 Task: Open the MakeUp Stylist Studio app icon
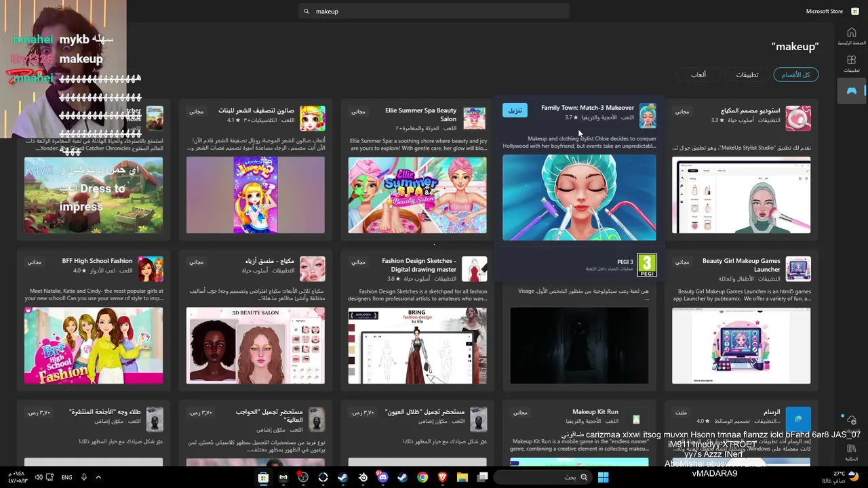(798, 118)
